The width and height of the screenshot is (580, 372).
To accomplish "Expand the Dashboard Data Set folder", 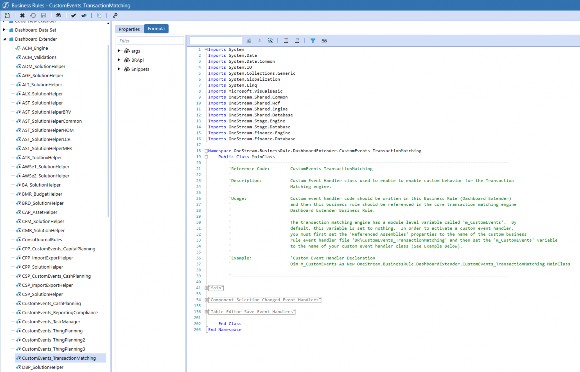I will click(x=4, y=30).
